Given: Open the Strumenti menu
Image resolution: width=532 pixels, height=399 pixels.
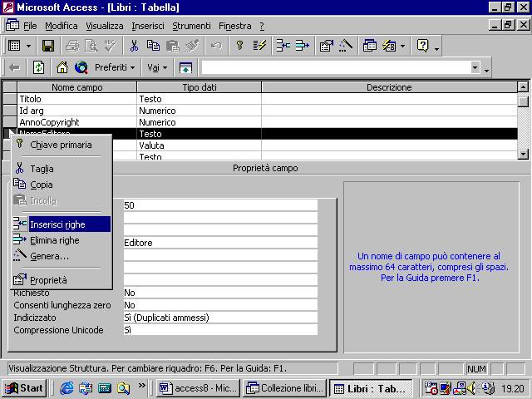Looking at the screenshot, I should [191, 26].
